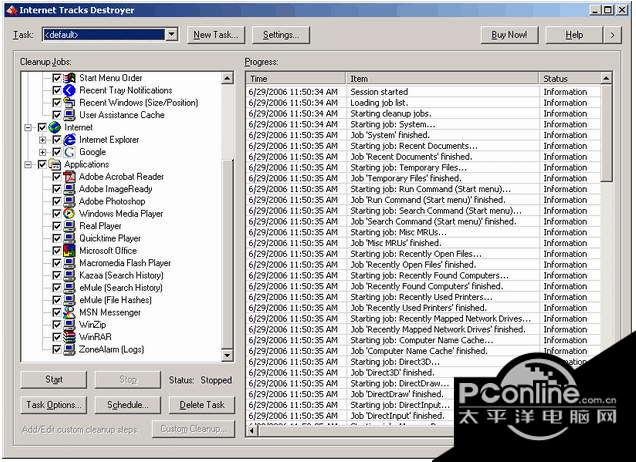
Task: Sort progress log by Item column
Action: click(x=442, y=79)
